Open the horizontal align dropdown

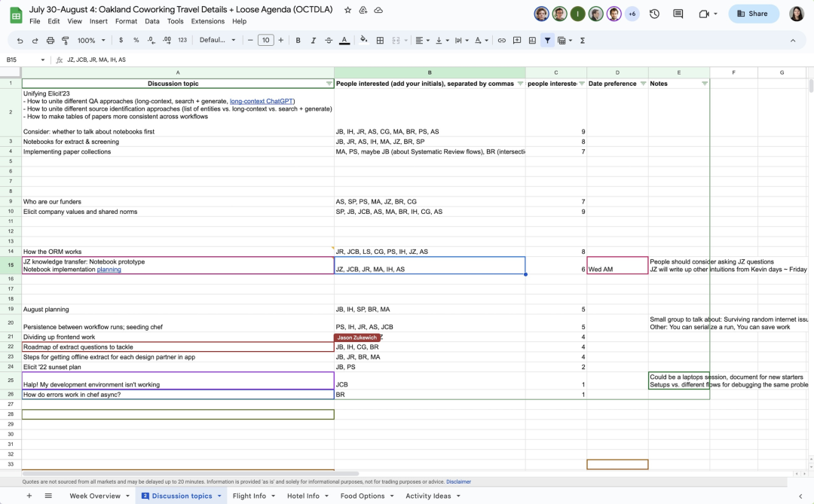click(422, 41)
